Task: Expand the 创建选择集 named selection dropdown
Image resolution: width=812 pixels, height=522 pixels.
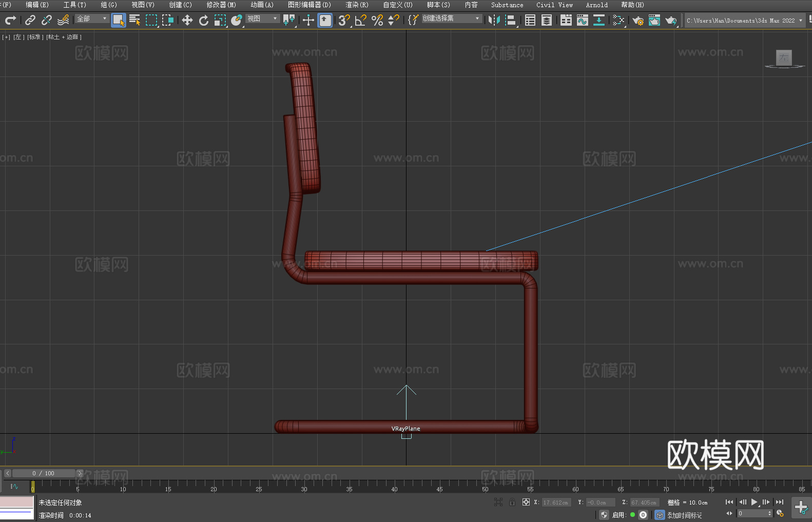Action: tap(452, 18)
